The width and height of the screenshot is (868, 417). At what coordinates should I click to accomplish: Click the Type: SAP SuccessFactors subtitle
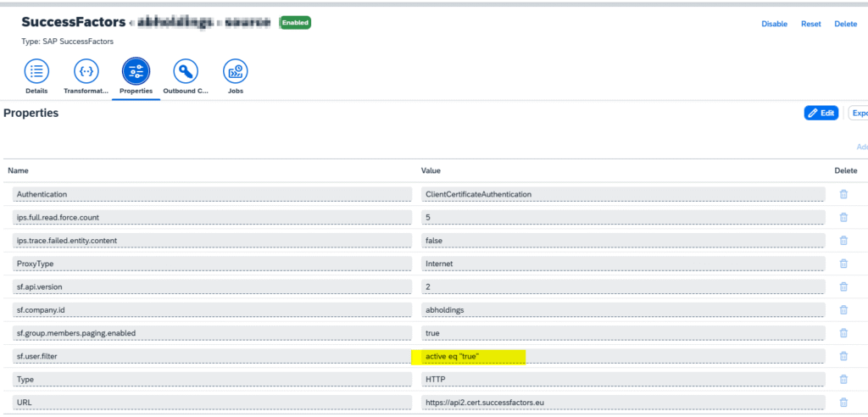click(x=68, y=42)
